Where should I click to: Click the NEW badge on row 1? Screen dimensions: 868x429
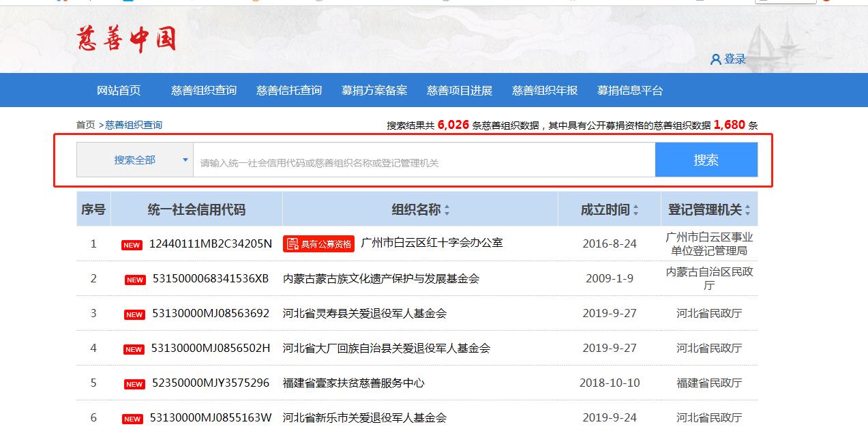(x=132, y=245)
